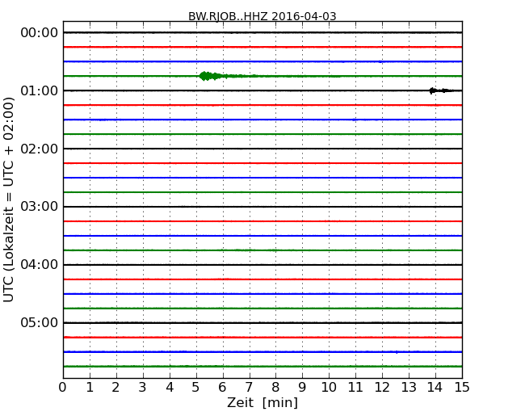
Task: Click the plot title BW.RJOB..HHZ 2016-04-03
Action: click(x=262, y=16)
